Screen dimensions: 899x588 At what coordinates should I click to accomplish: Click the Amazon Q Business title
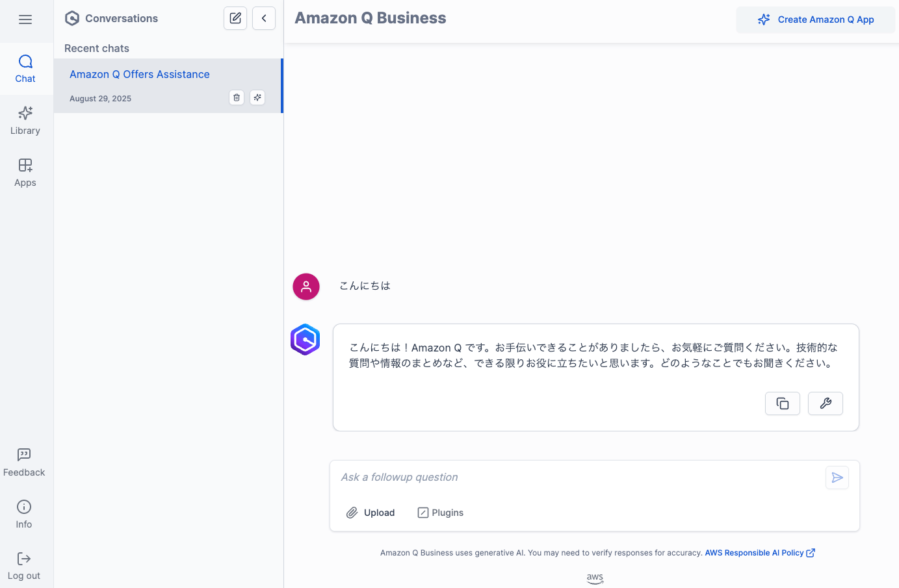[371, 18]
